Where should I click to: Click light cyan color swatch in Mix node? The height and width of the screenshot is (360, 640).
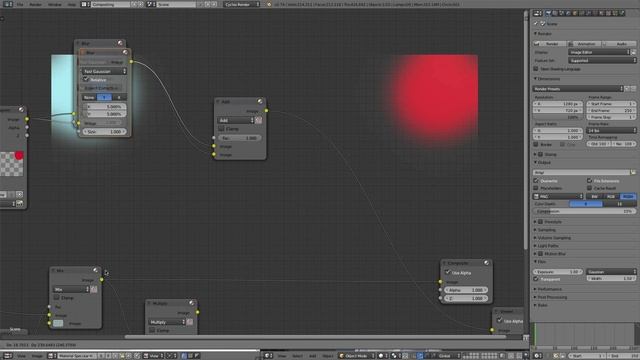58,323
